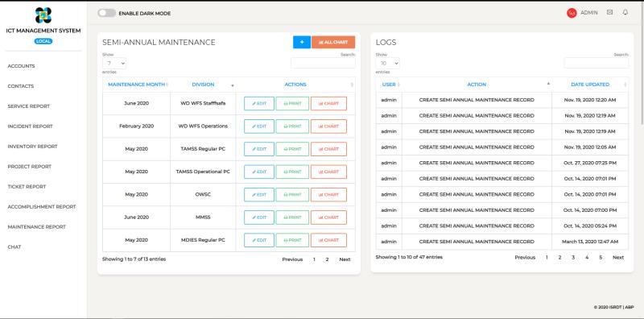
Task: Go to maintenance table page 2
Action: (x=327, y=259)
